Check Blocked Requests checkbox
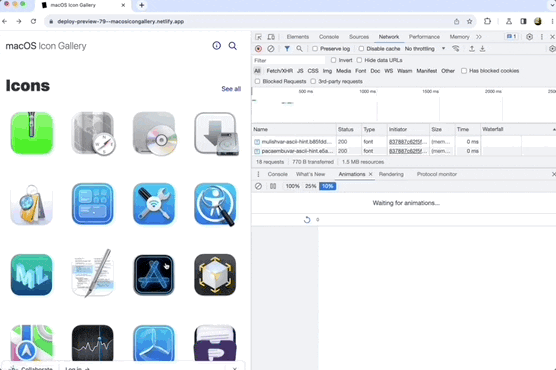556x370 pixels. 257,82
